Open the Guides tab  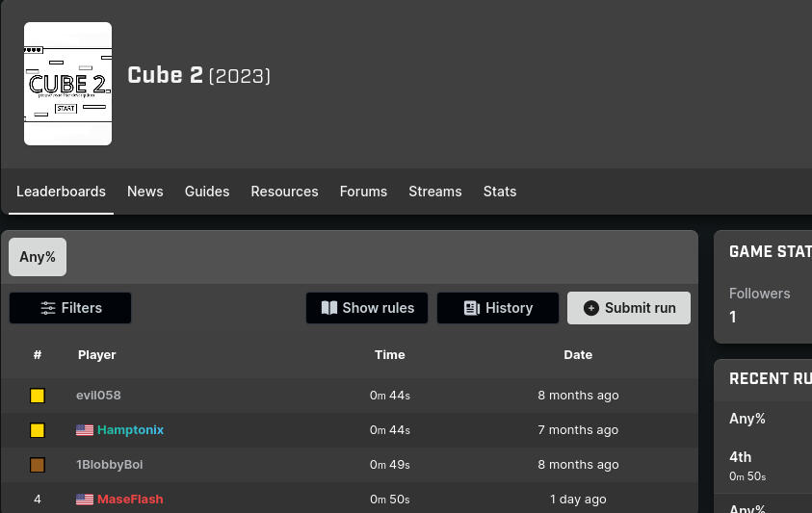[x=207, y=192]
